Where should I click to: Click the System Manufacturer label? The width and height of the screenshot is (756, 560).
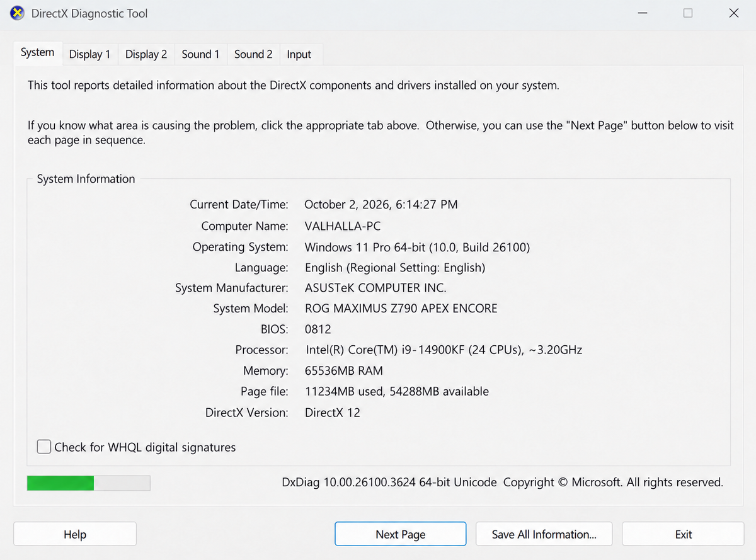[232, 288]
